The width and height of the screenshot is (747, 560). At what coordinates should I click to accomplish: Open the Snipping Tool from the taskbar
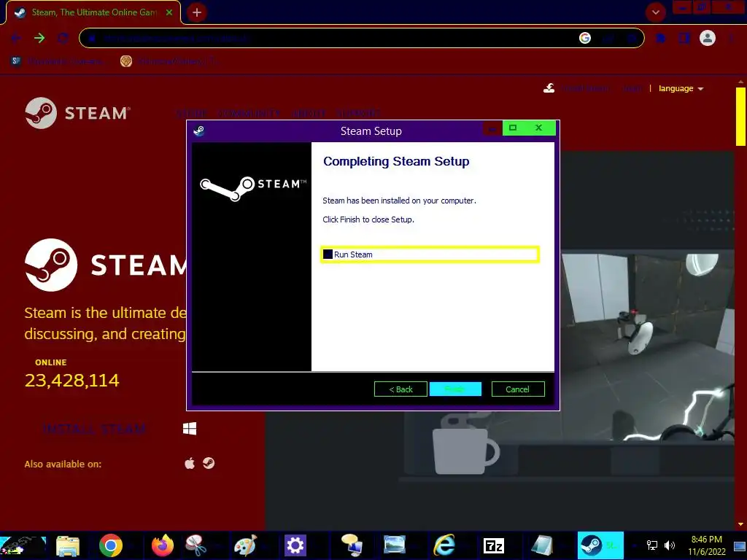tap(196, 545)
